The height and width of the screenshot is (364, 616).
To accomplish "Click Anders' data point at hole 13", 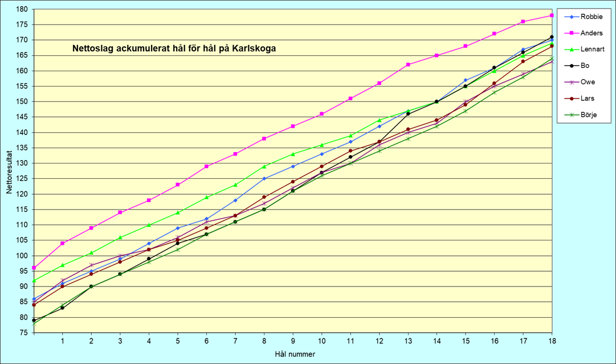I will (408, 65).
